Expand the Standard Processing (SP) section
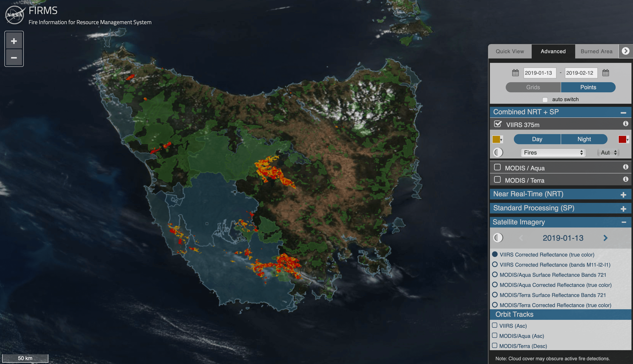This screenshot has height=364, width=633. tap(623, 209)
